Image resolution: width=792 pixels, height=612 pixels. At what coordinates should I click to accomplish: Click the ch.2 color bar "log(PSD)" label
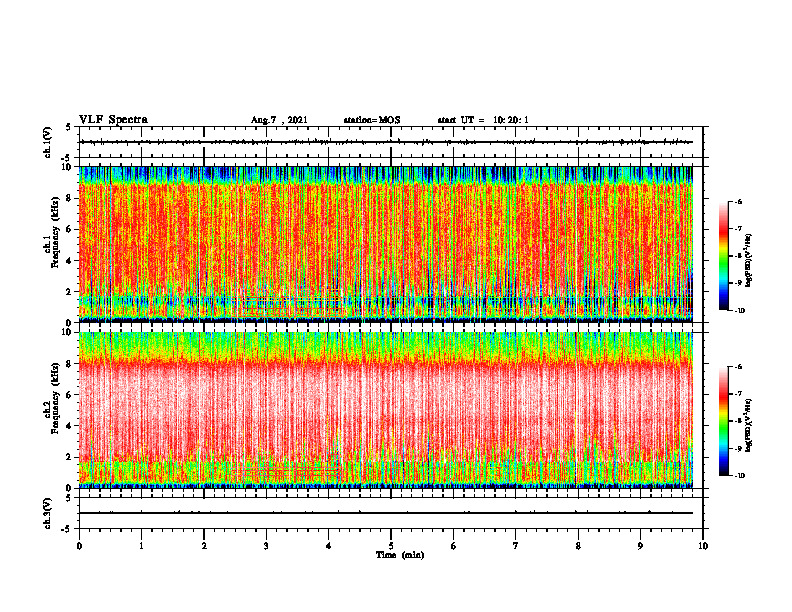pos(749,425)
